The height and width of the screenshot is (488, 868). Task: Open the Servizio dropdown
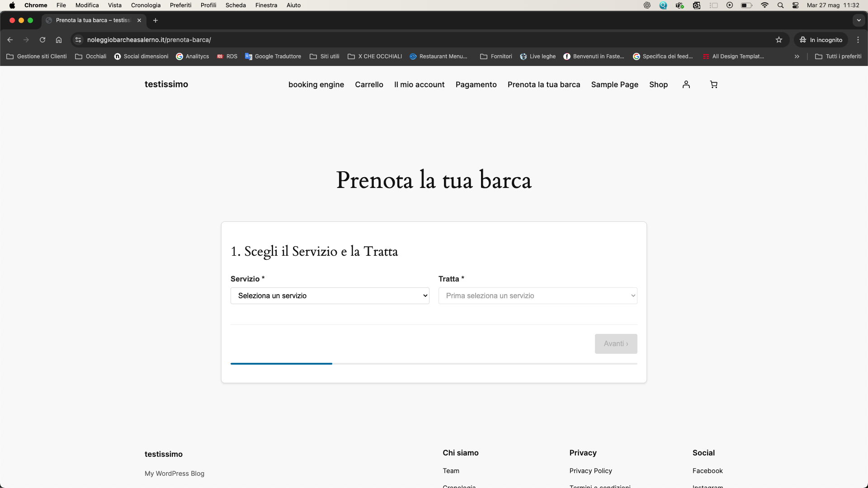coord(330,296)
